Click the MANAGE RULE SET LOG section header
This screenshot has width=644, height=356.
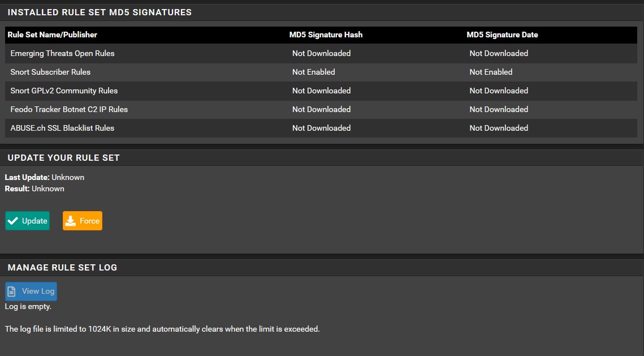(x=62, y=267)
